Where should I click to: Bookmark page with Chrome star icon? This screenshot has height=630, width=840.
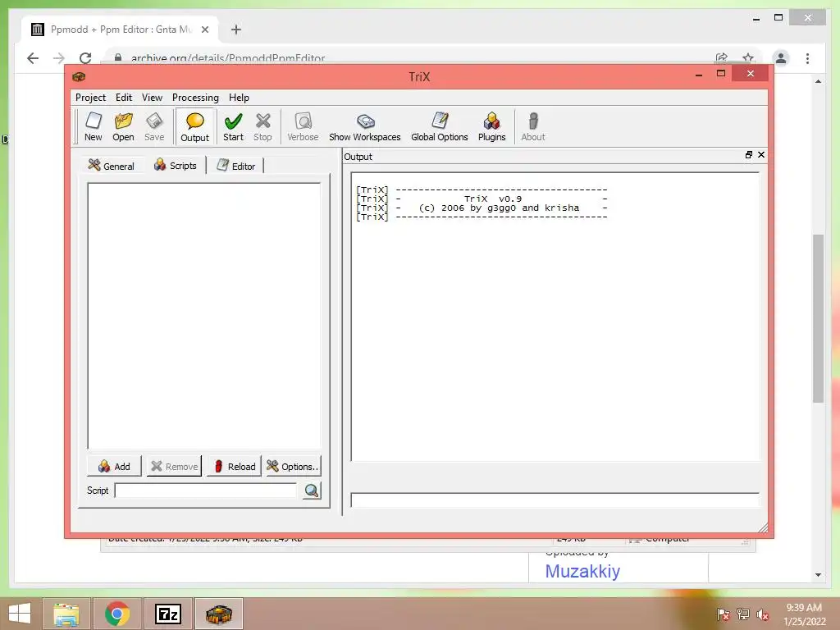tap(748, 58)
